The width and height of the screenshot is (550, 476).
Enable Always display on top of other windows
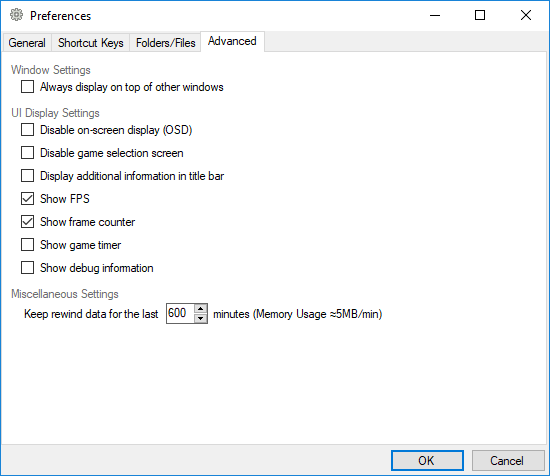[x=27, y=87]
